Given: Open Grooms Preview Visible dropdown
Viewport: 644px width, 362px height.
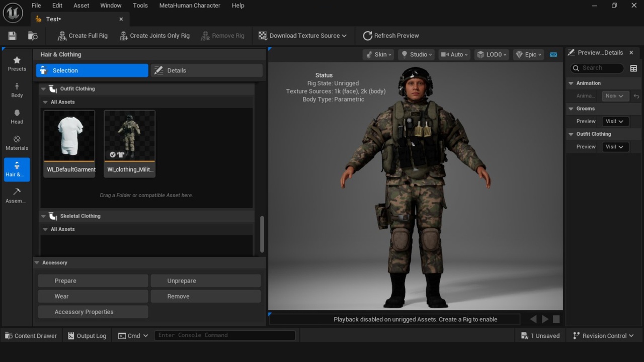Looking at the screenshot, I should point(615,121).
